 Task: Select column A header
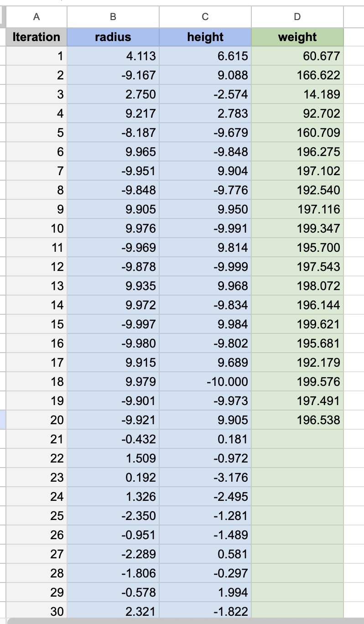(x=36, y=17)
